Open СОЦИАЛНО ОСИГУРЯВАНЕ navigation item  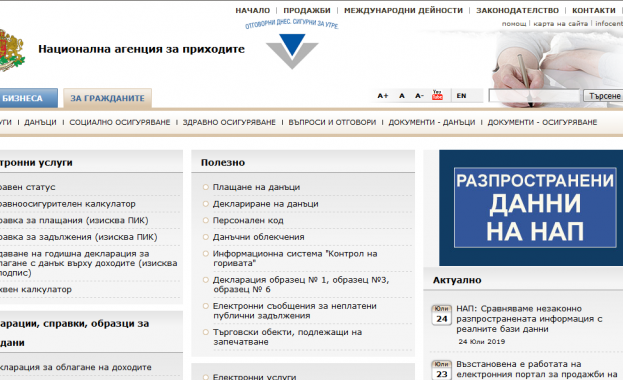(x=120, y=122)
